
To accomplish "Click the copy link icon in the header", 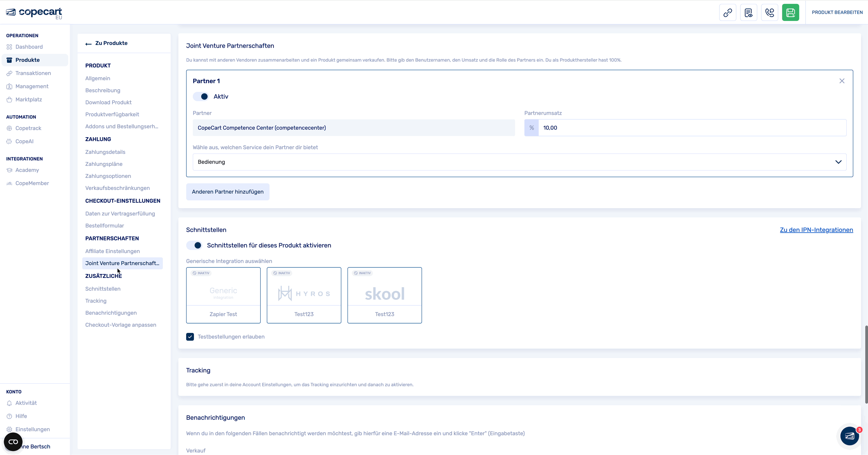I will pyautogui.click(x=728, y=12).
